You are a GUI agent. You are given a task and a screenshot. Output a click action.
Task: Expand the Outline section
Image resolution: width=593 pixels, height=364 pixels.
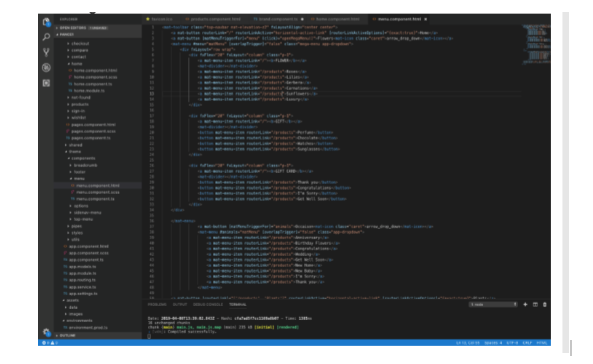pyautogui.click(x=98, y=335)
